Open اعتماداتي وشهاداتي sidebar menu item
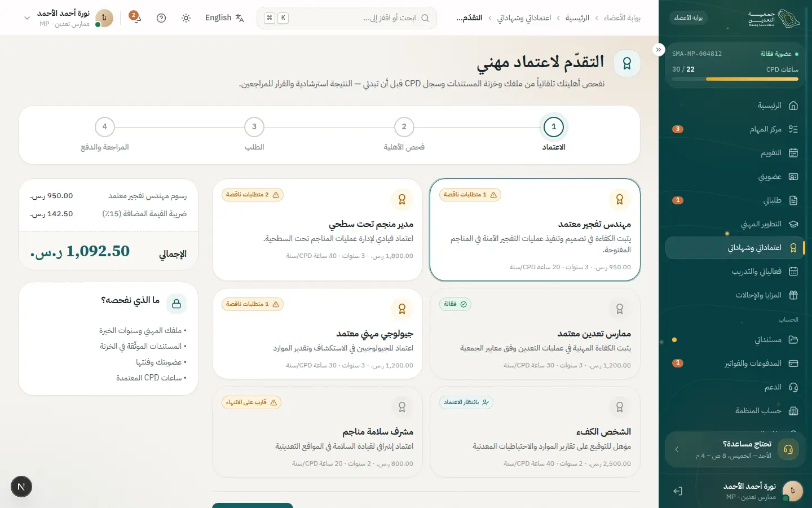 pos(735,248)
